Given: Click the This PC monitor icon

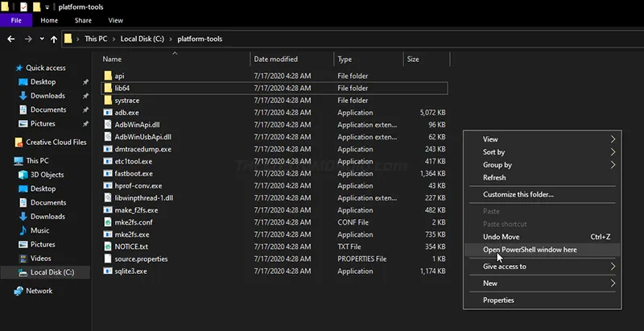Looking at the screenshot, I should (x=19, y=161).
